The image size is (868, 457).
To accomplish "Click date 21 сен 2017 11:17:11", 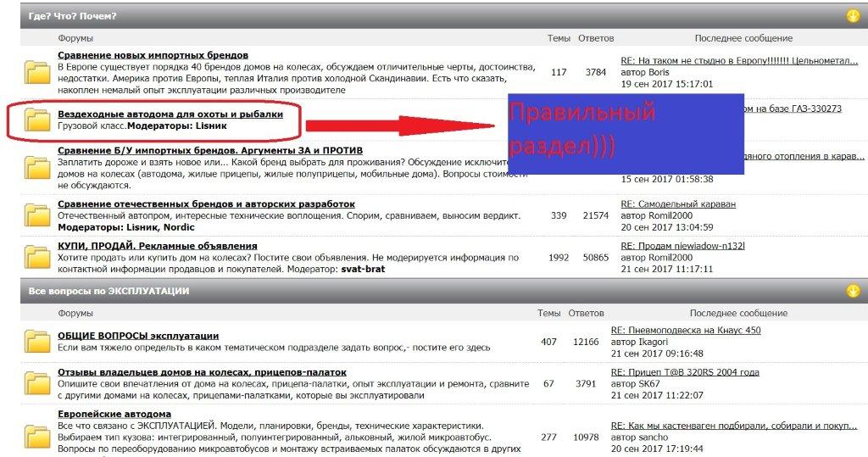I will [666, 270].
